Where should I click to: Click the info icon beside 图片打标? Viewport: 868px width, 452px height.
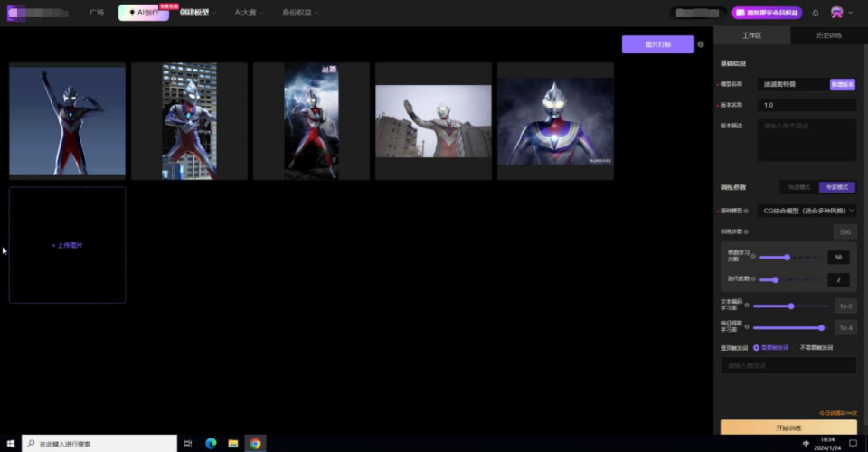click(701, 44)
